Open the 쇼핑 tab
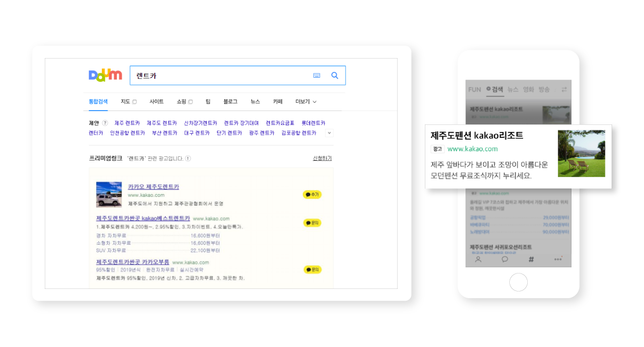The image size is (644, 347). click(x=182, y=102)
